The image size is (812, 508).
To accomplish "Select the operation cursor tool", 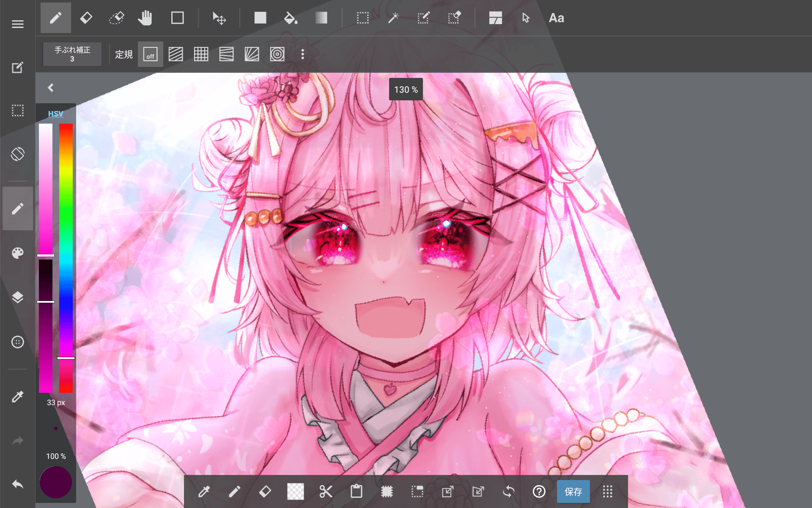I will 526,18.
